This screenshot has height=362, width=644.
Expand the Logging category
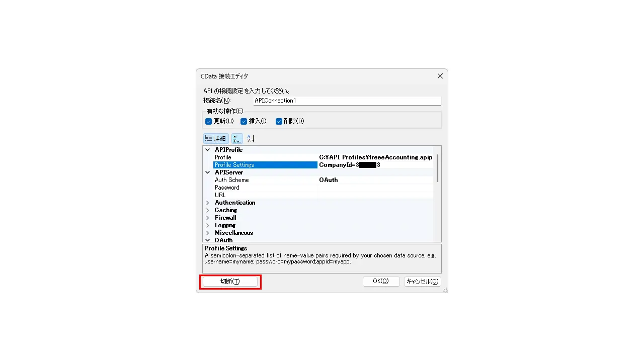click(208, 225)
